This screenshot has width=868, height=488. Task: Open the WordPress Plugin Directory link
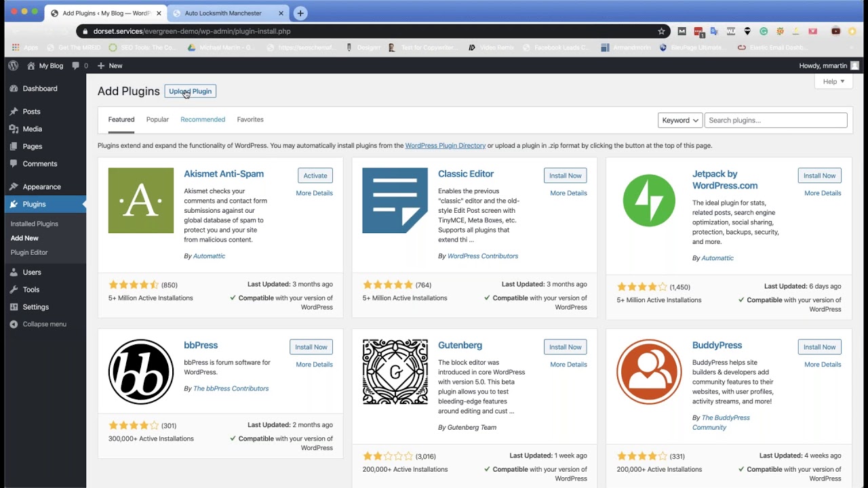[445, 146]
